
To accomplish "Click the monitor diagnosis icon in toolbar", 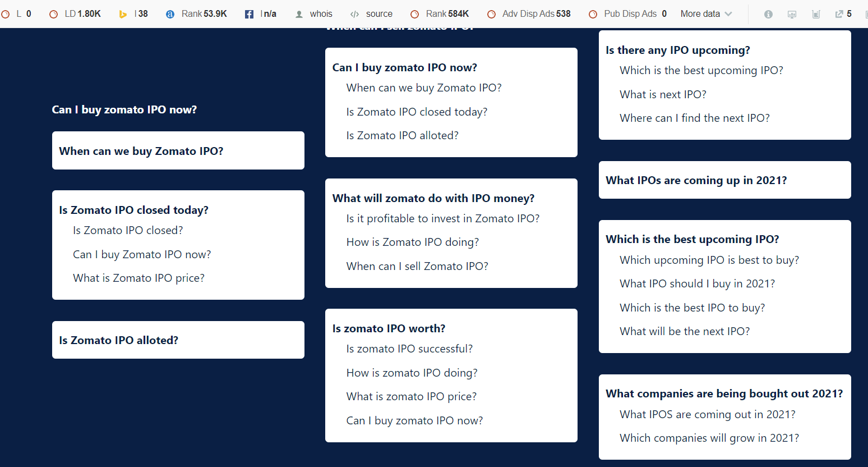I will point(792,14).
